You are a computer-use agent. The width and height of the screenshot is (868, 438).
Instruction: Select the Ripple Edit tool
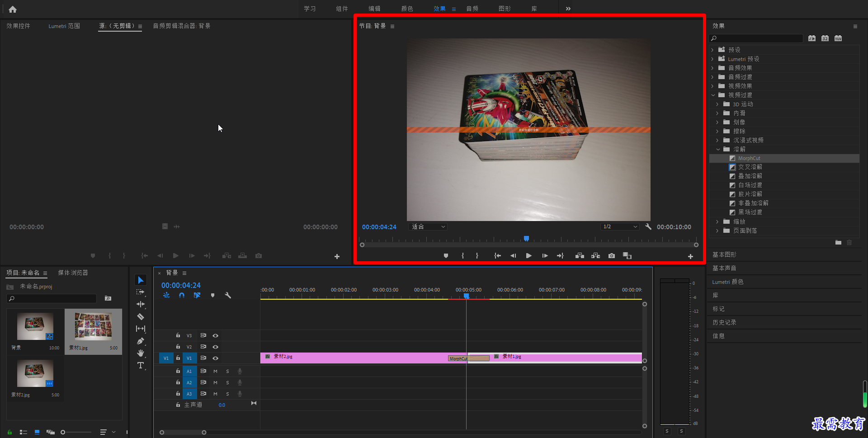click(141, 304)
